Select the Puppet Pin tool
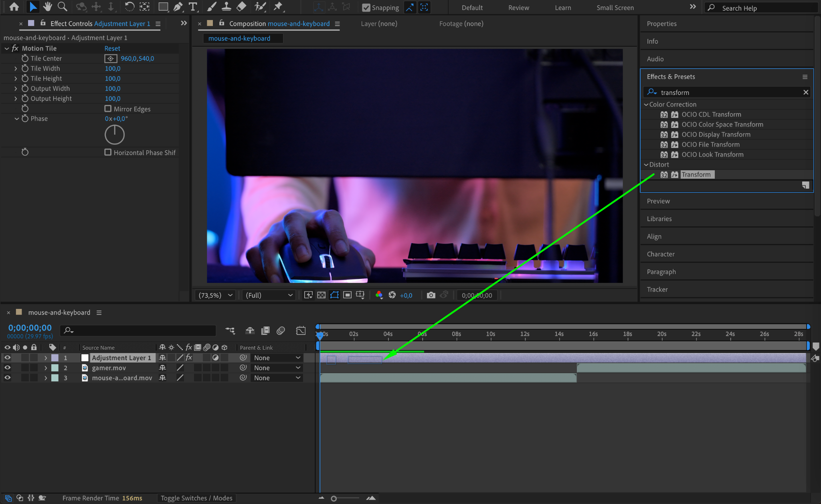 [x=278, y=7]
